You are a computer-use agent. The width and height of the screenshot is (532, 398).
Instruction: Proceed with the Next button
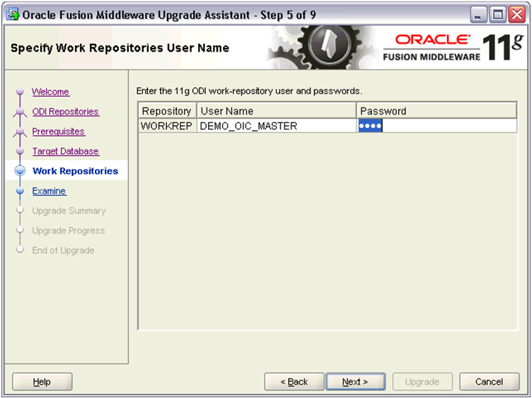coord(355,382)
